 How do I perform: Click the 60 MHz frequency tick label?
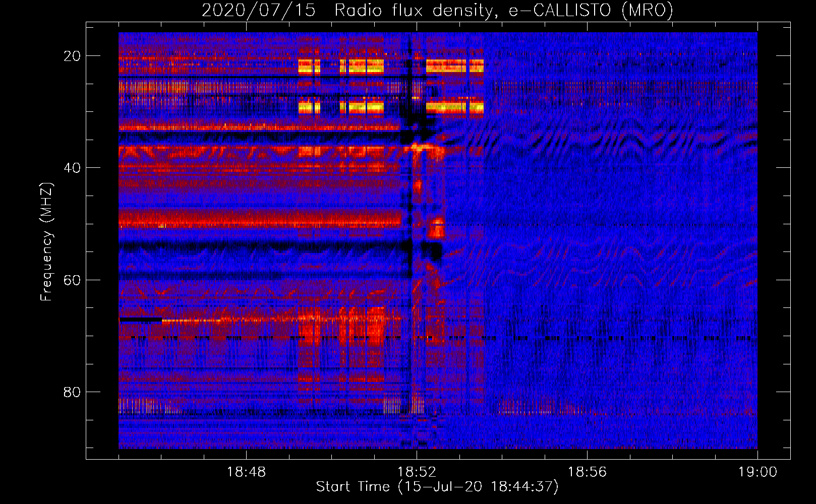[72, 280]
